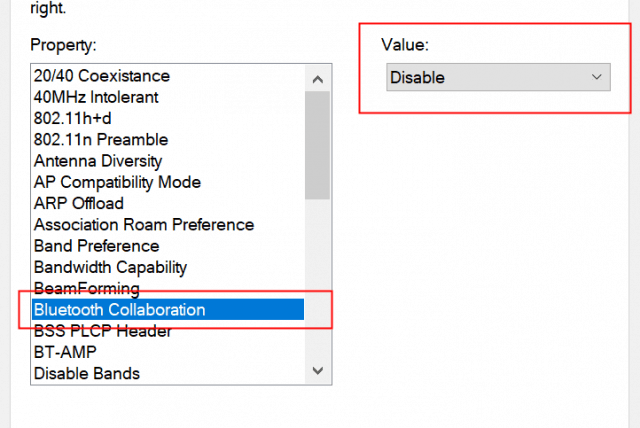Choose the ARP Offload property
The width and height of the screenshot is (640, 428).
tap(79, 203)
